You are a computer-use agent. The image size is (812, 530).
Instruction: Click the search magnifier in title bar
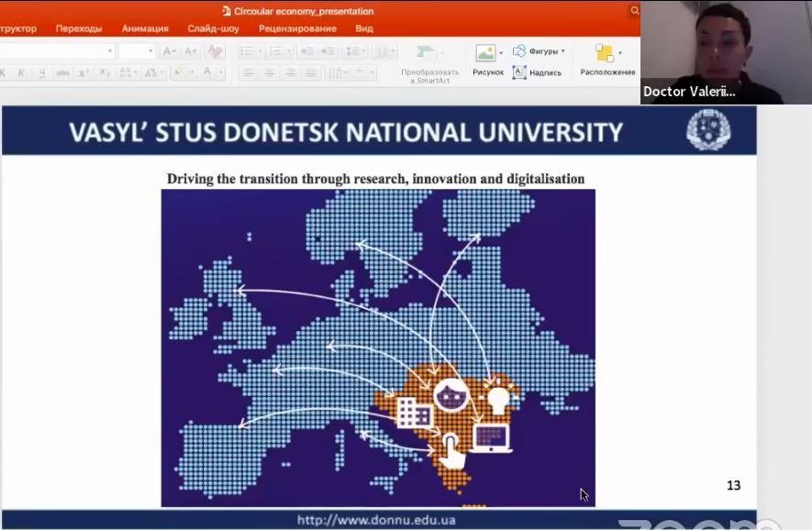tap(634, 10)
